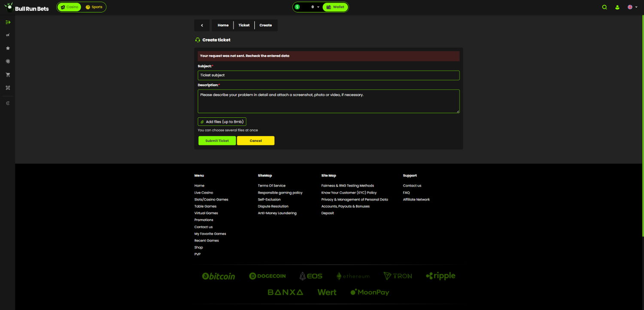Click the shopping cart sidebar icon
Viewport: 644px width, 310px height.
[8, 75]
